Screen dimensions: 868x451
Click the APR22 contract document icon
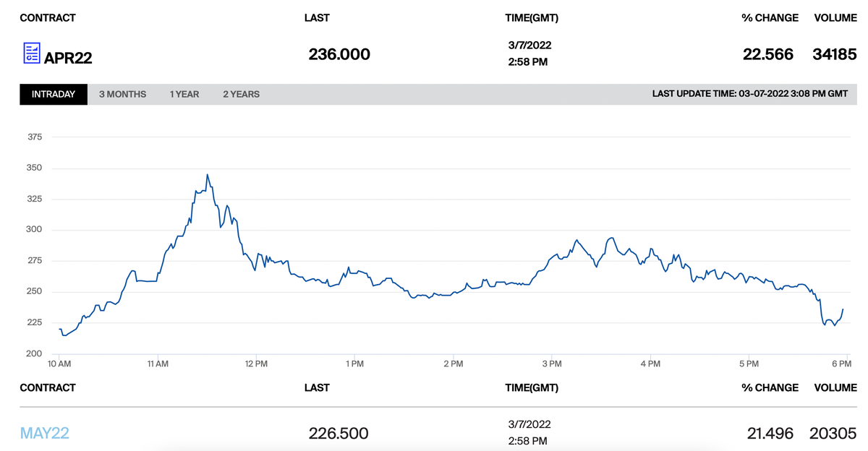tap(31, 53)
